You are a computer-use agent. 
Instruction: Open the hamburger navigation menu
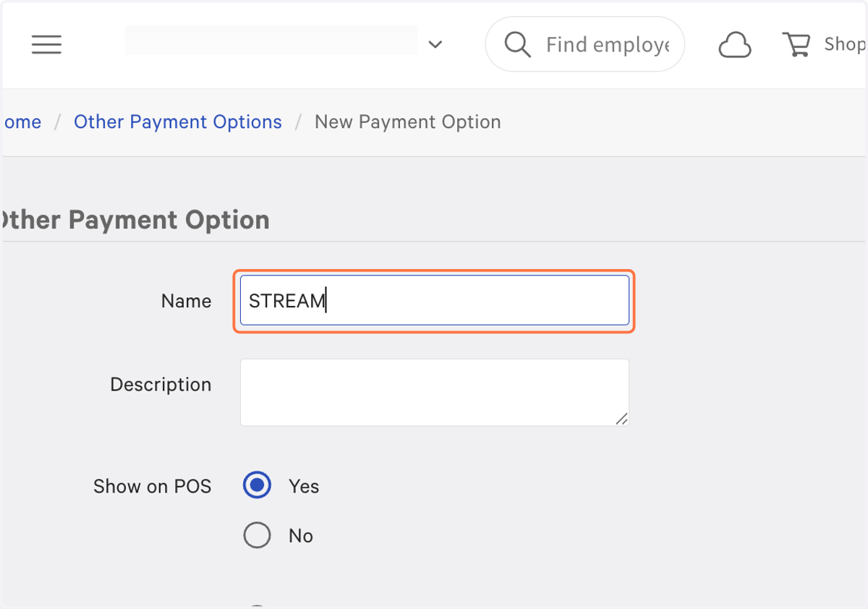coord(46,45)
